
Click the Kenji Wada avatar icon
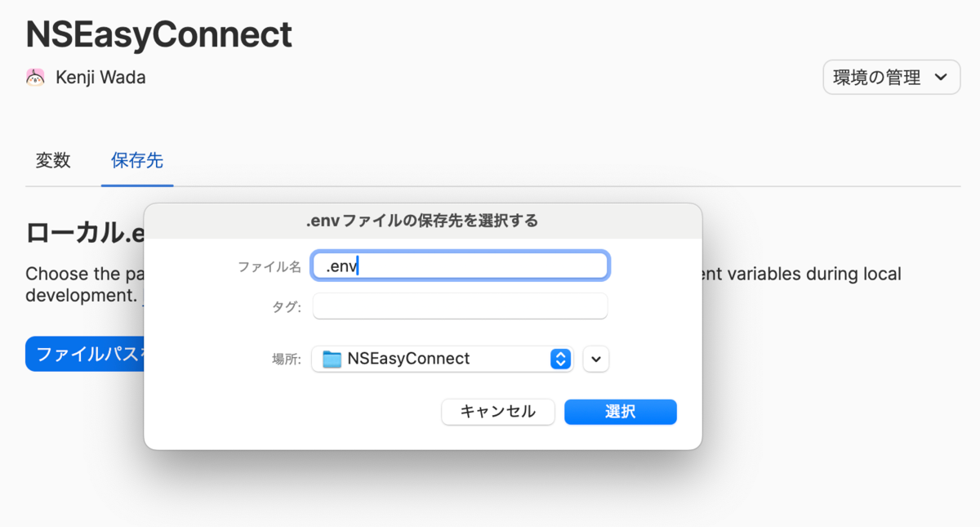click(35, 78)
